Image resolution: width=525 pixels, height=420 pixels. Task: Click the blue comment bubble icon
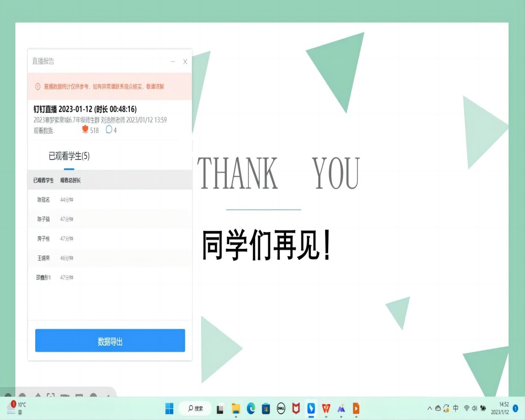coord(109,130)
